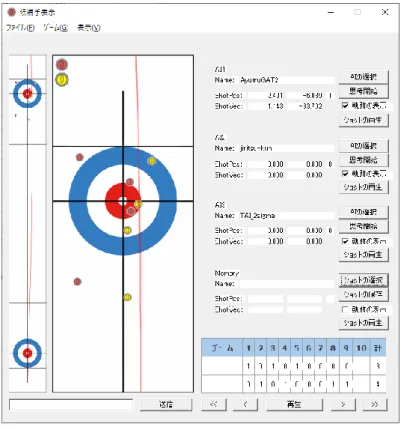Click the removed red stone in sheet corner

pos(62,64)
